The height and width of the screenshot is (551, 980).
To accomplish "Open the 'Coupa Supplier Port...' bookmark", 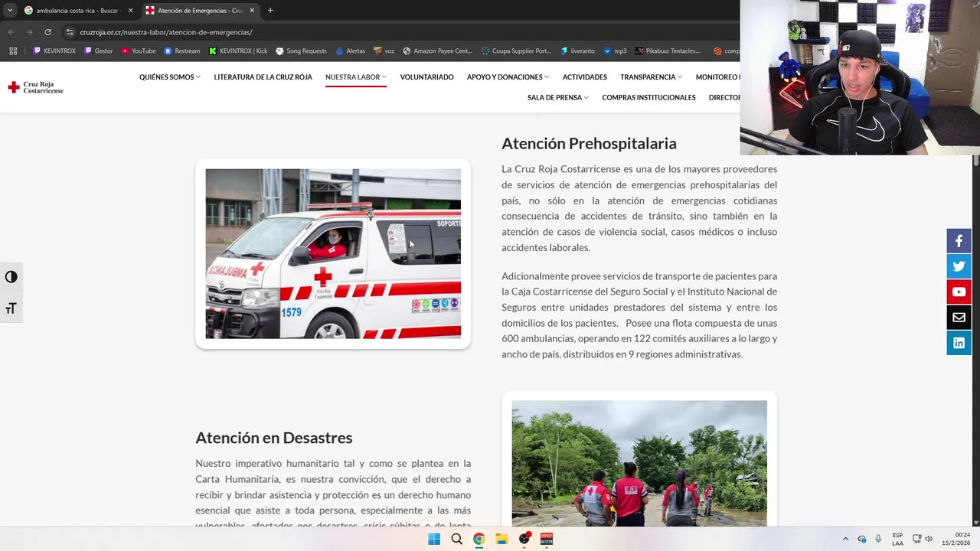I will (516, 51).
